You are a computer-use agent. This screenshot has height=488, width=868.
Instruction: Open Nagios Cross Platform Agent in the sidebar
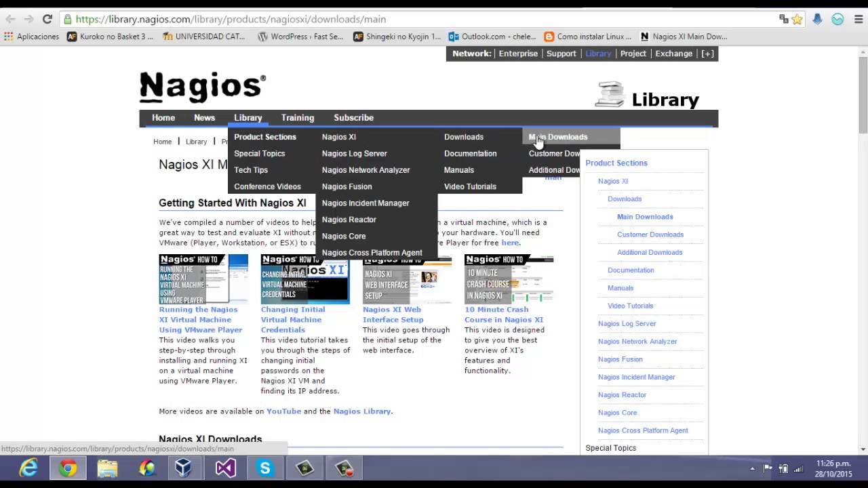click(x=643, y=430)
